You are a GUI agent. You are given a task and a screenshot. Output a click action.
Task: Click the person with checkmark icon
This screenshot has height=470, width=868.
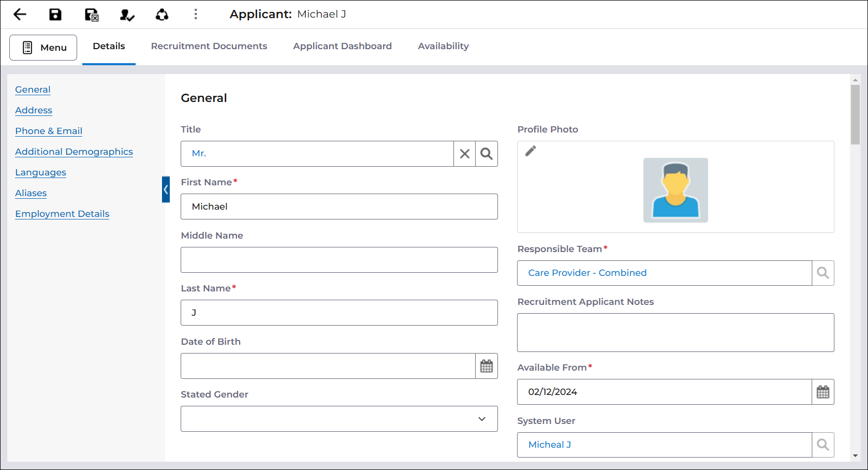tap(127, 15)
